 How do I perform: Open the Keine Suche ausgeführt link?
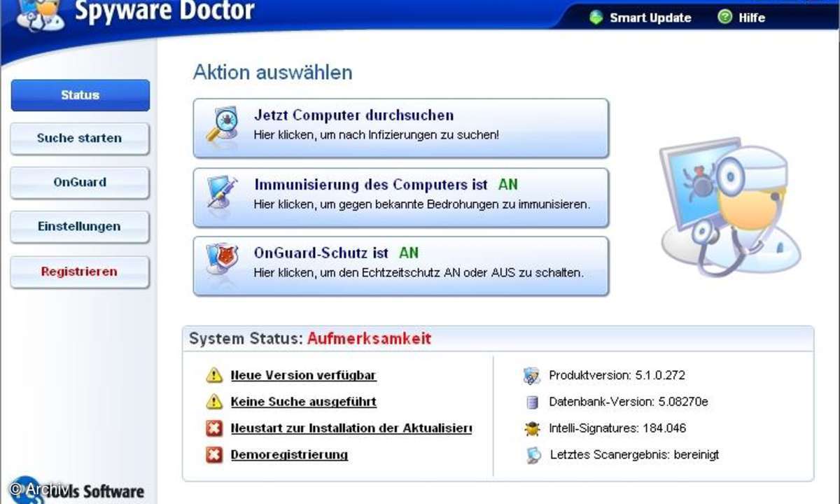[x=304, y=402]
